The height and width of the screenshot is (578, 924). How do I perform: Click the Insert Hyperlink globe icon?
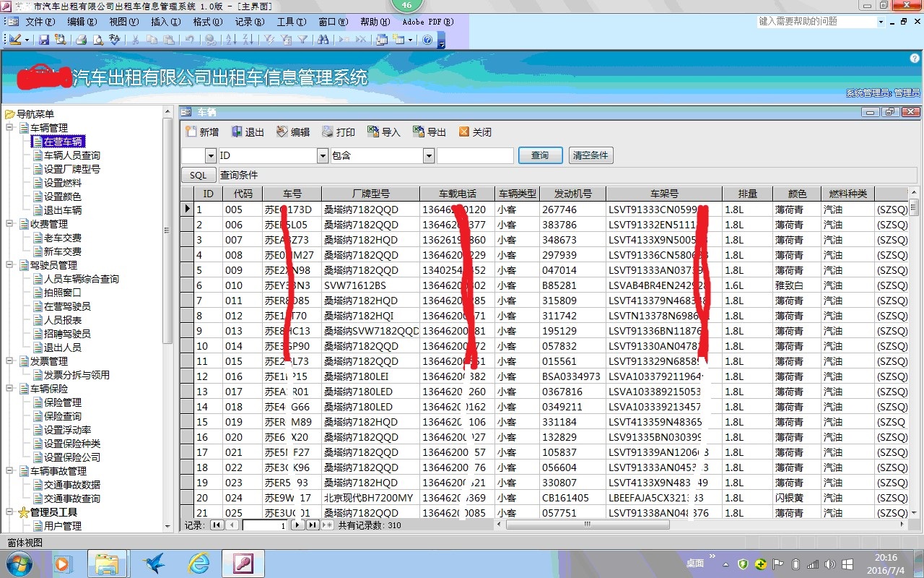[210, 40]
